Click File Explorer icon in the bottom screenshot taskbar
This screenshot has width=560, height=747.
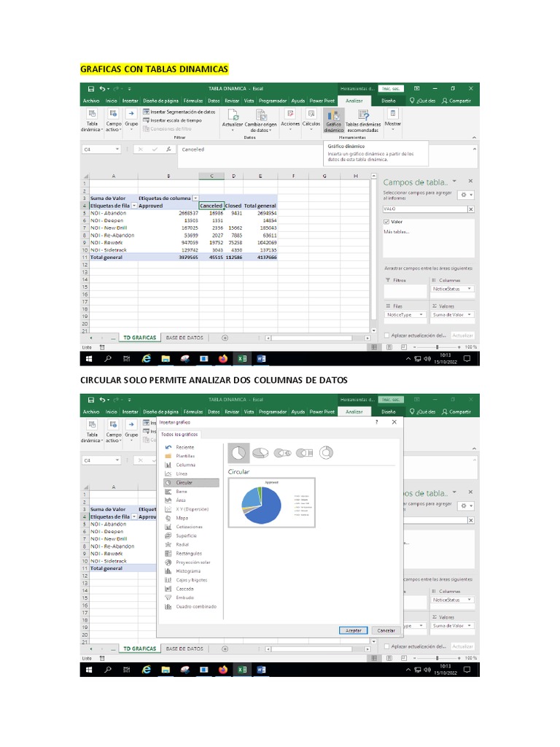coord(166,670)
